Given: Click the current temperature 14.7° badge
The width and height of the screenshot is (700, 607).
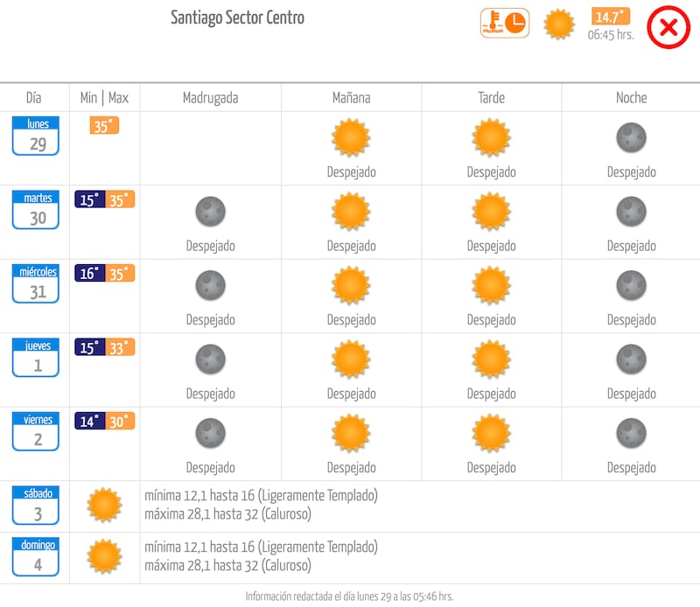Looking at the screenshot, I should [611, 17].
